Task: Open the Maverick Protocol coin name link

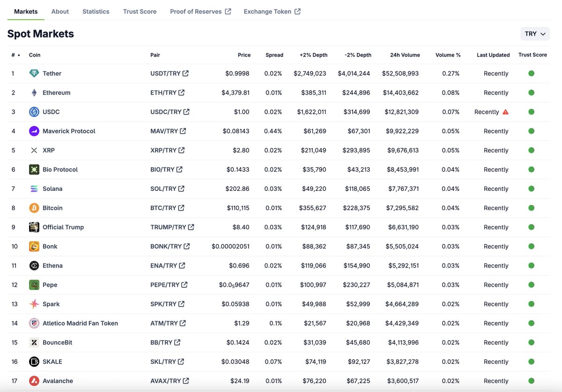Action: pos(69,131)
